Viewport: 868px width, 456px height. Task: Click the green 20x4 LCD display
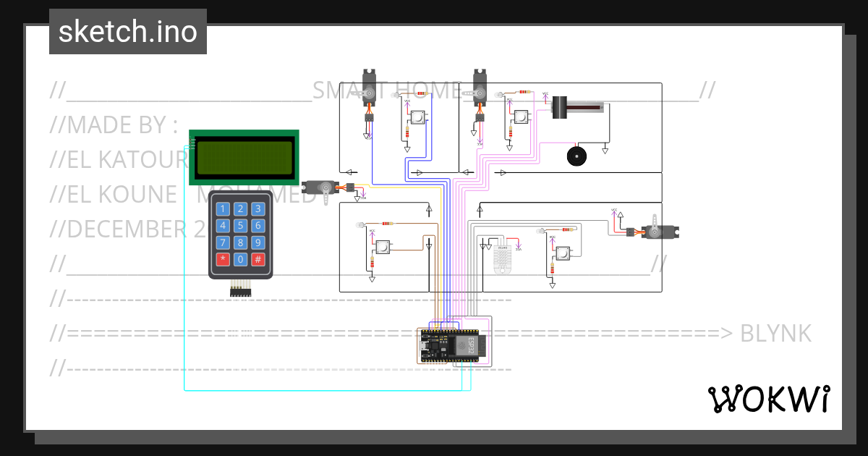click(x=244, y=158)
